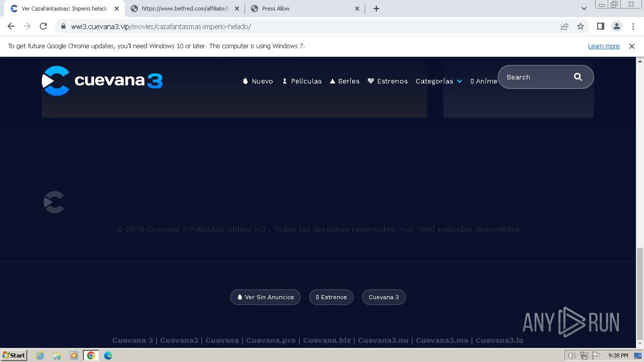Switch to the betfred.com tab

point(184,9)
